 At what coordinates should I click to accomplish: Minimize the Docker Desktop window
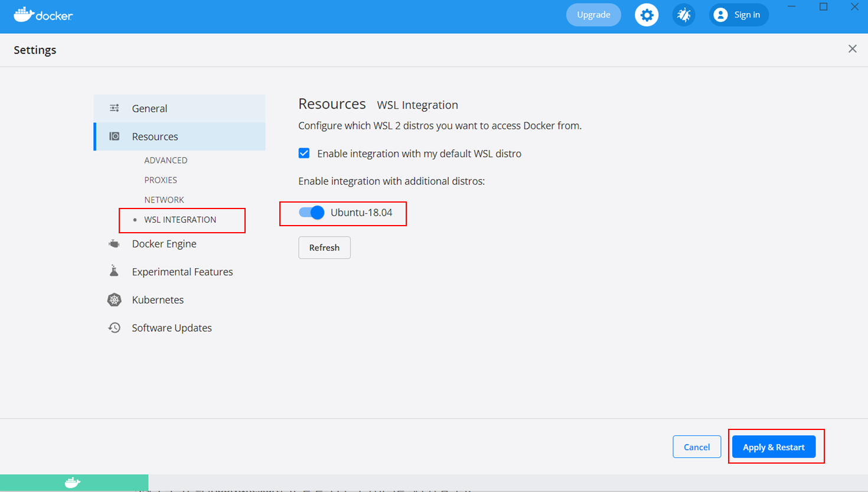[x=792, y=6]
